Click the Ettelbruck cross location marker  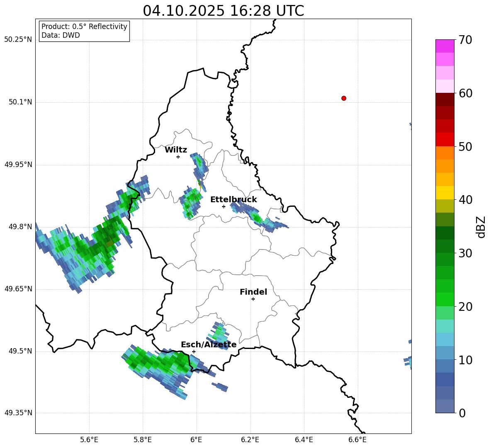[224, 206]
